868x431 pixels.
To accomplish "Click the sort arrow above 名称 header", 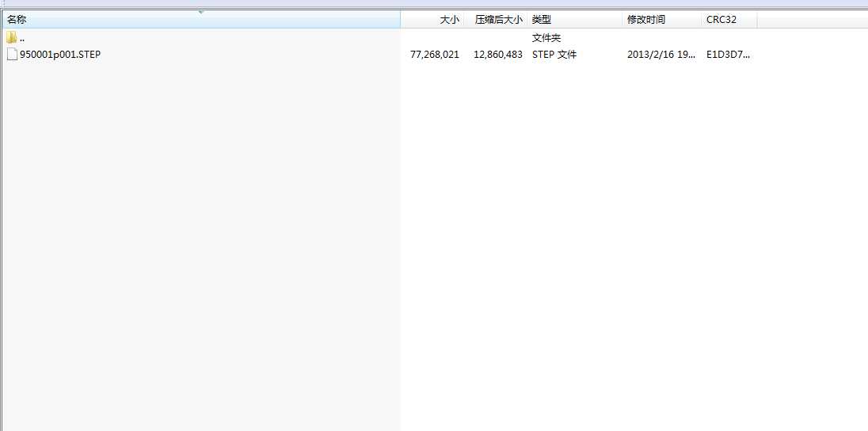I will pyautogui.click(x=201, y=12).
